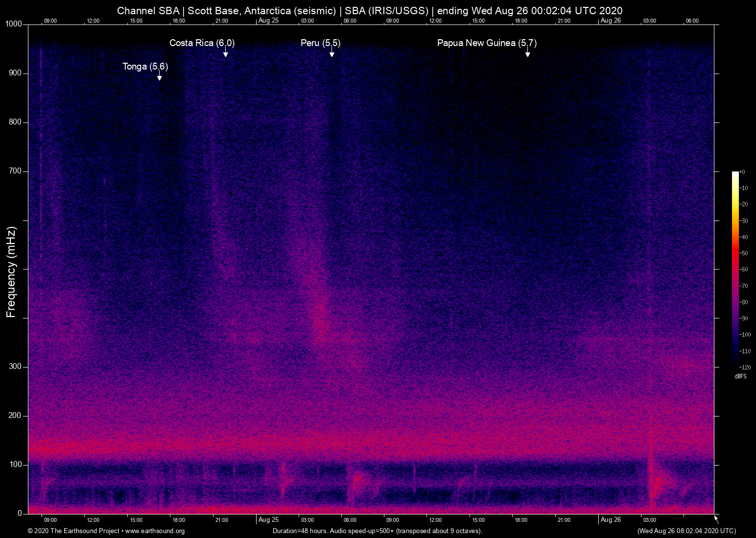
Task: Click the Aug 26 marker on top time axis
Action: pyautogui.click(x=611, y=21)
